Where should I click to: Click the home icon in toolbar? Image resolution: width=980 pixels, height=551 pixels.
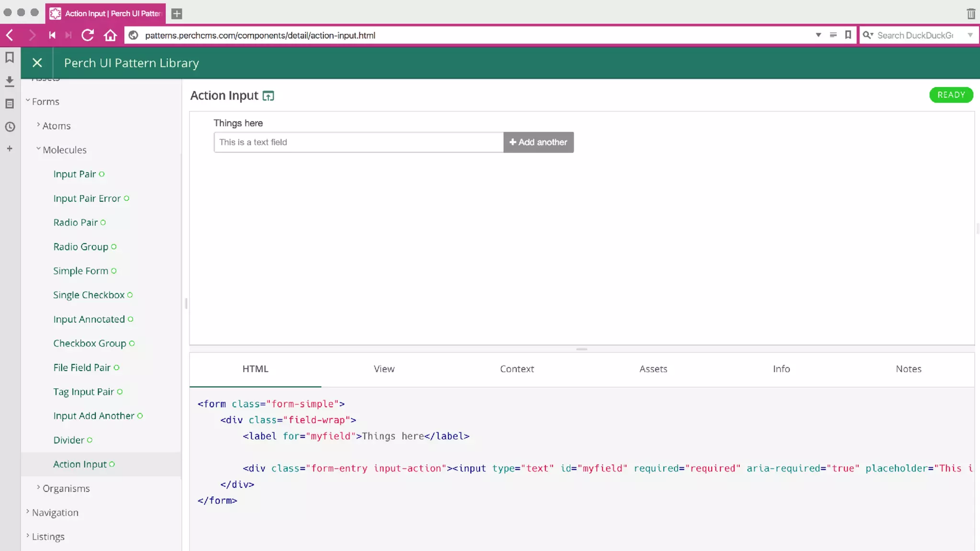pyautogui.click(x=111, y=35)
